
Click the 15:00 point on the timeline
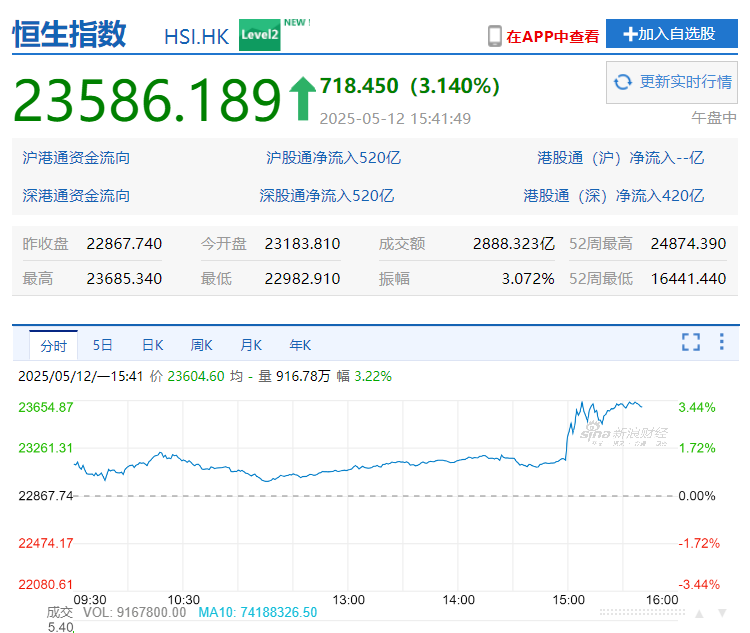(566, 599)
